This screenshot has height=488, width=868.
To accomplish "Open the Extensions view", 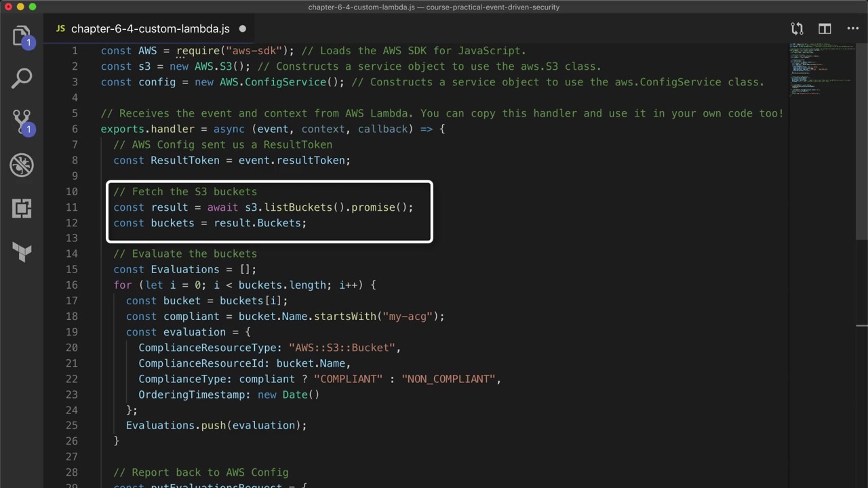I will coord(22,208).
